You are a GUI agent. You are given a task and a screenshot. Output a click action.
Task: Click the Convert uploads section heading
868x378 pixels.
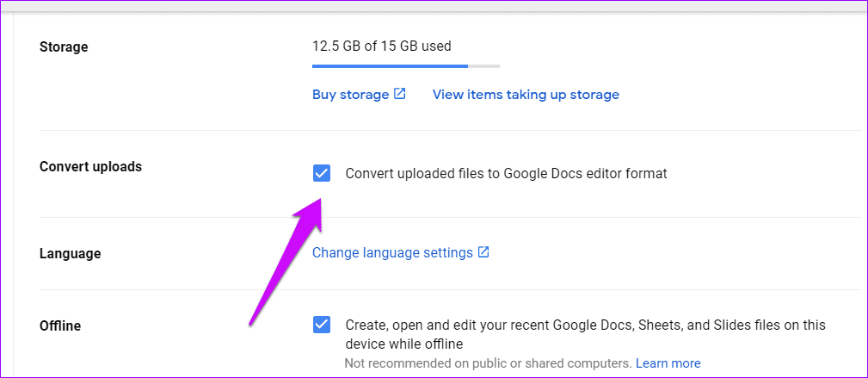coord(90,167)
